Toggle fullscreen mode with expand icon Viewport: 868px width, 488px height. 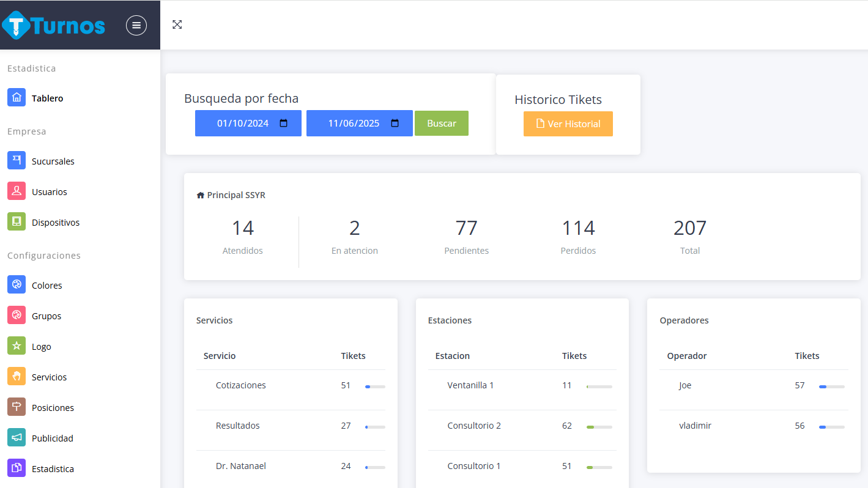[177, 24]
